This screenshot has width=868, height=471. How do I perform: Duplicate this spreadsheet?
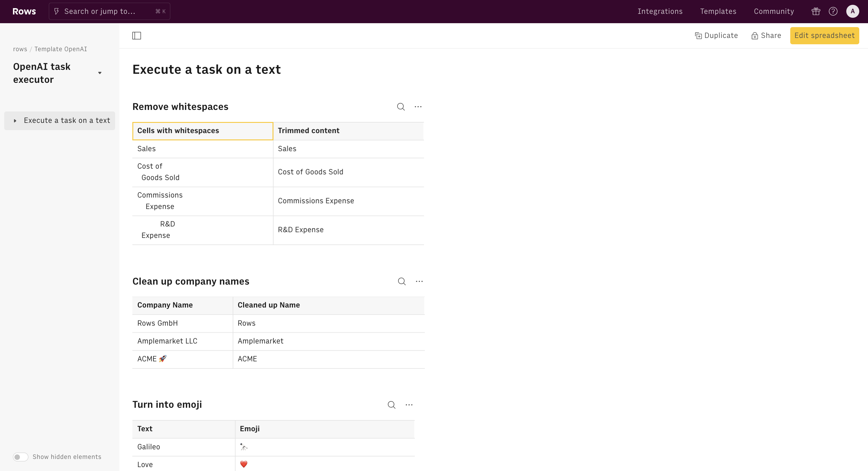[x=716, y=36]
